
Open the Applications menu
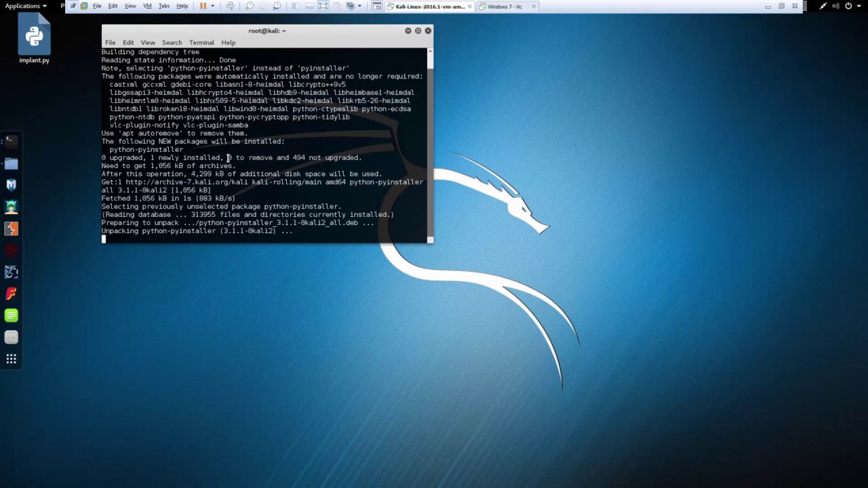26,6
